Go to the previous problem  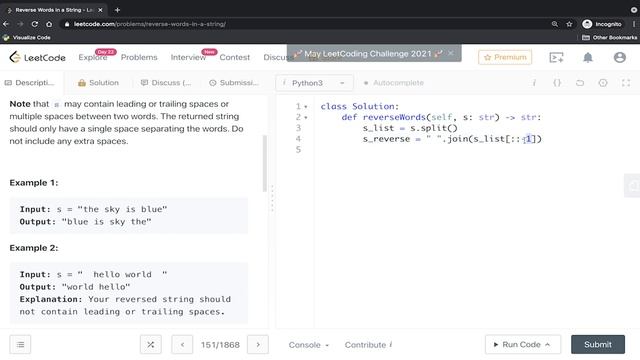(x=182, y=345)
